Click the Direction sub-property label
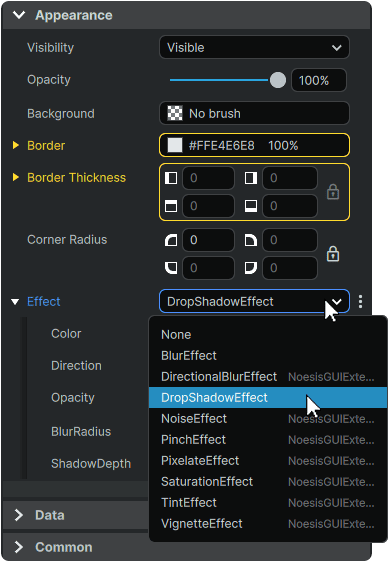This screenshot has width=389, height=562. pos(76,366)
